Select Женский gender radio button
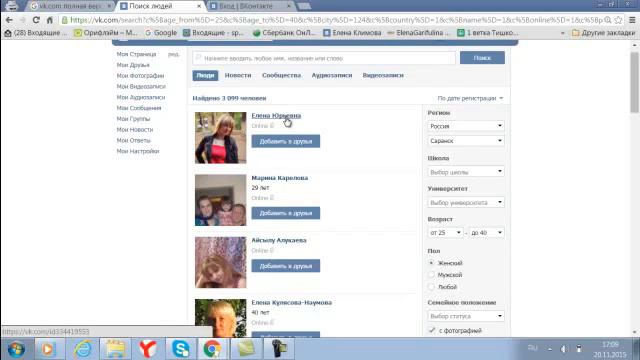This screenshot has height=360, width=640. [431, 263]
